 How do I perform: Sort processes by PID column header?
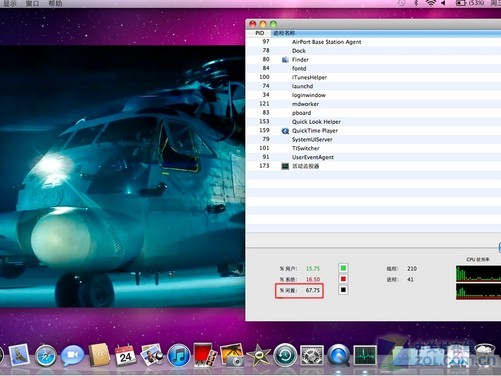click(259, 33)
